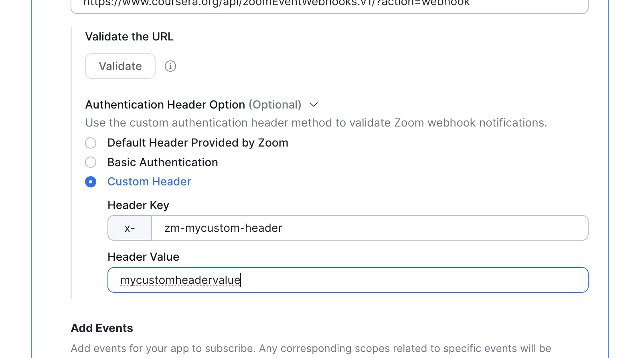The image size is (644, 358).
Task: Click the custom authentication header description text
Action: [316, 123]
